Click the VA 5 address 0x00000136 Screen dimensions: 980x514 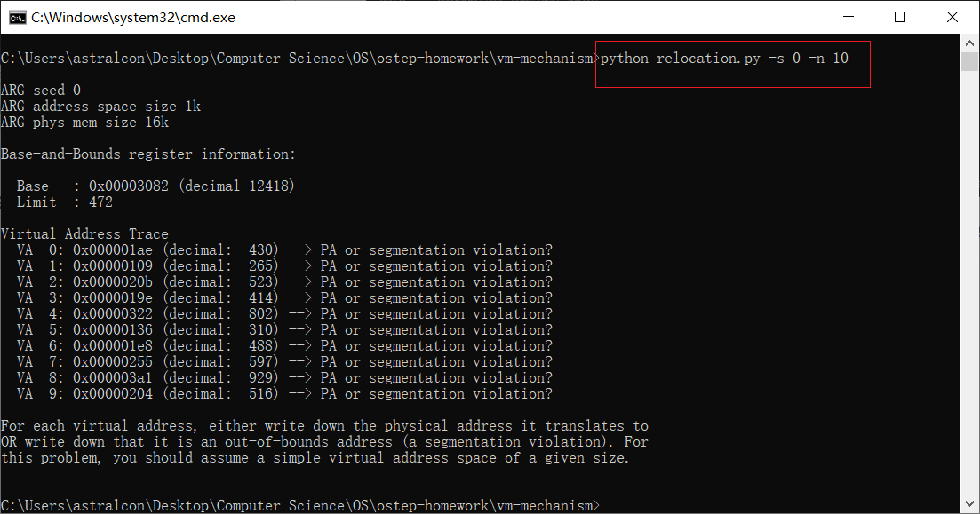113,330
